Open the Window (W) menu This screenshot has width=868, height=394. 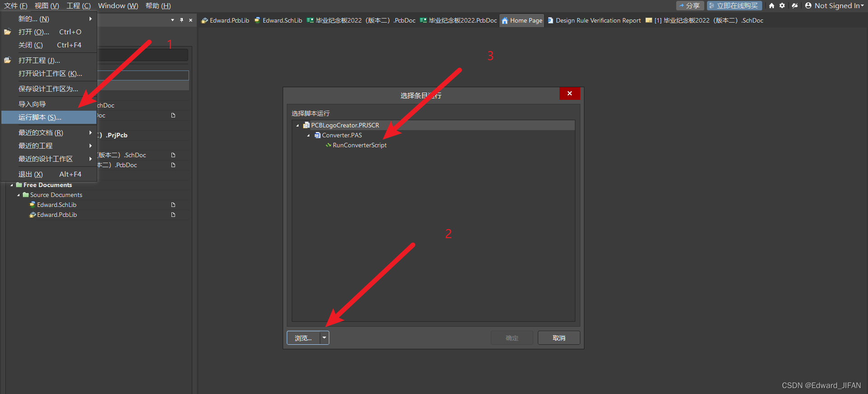tap(118, 6)
